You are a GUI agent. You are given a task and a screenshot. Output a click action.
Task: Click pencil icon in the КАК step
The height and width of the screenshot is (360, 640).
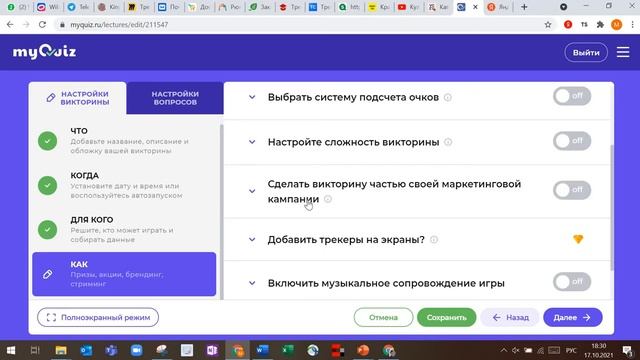pos(48,274)
